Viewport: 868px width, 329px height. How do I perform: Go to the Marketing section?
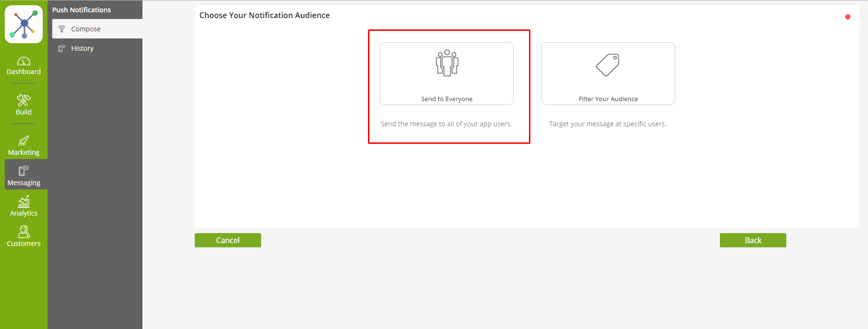24,146
